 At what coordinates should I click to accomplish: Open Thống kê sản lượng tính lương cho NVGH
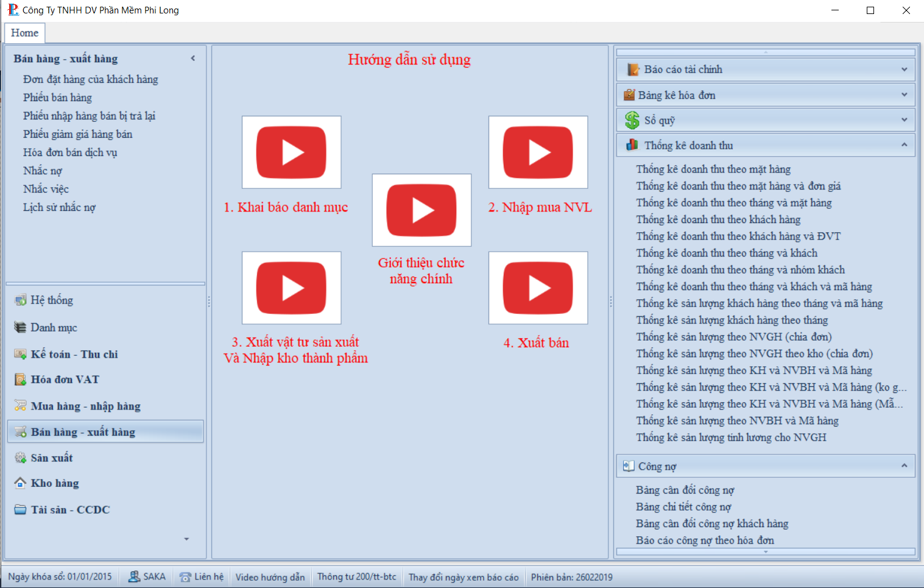tap(731, 437)
